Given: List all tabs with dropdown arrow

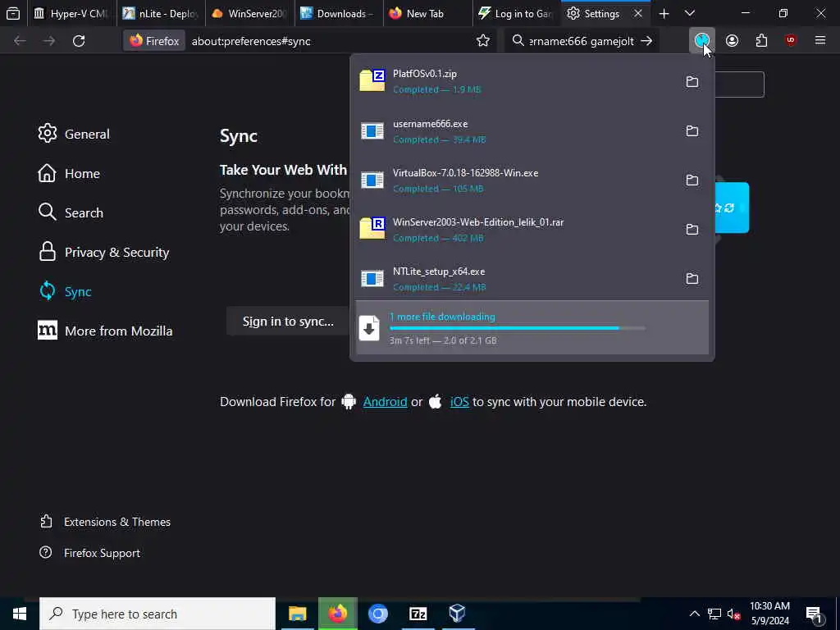Looking at the screenshot, I should pyautogui.click(x=690, y=13).
